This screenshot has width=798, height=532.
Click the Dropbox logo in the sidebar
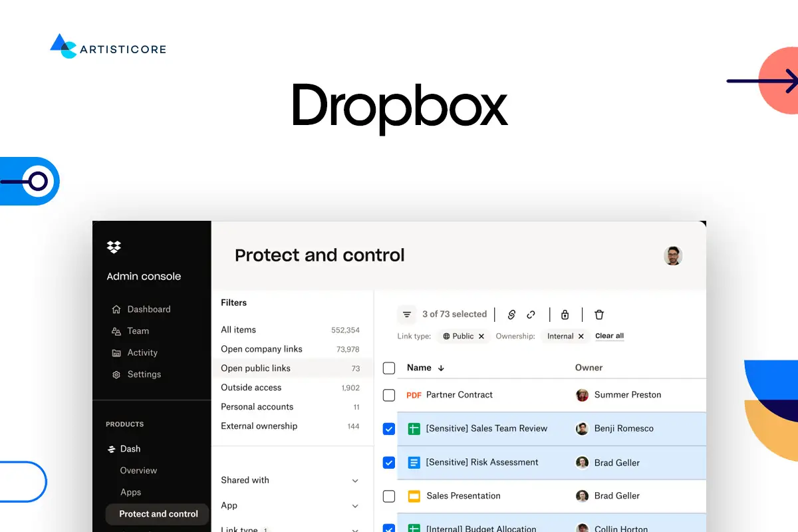(114, 247)
